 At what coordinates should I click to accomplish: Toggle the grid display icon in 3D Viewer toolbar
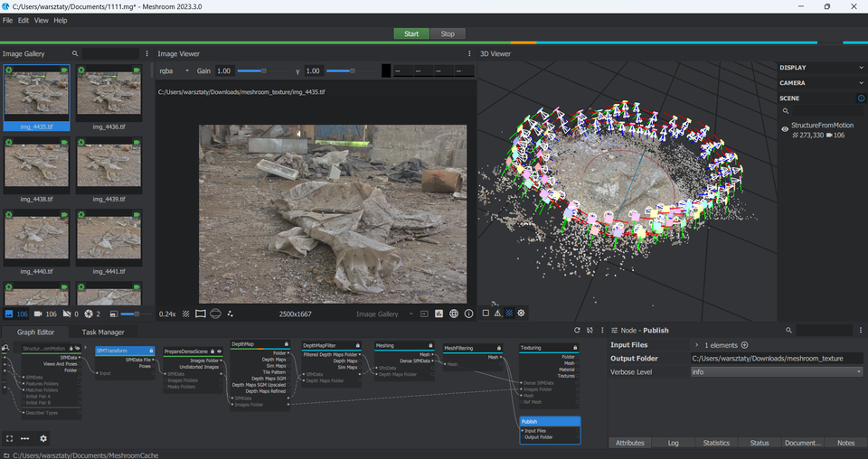tap(509, 313)
